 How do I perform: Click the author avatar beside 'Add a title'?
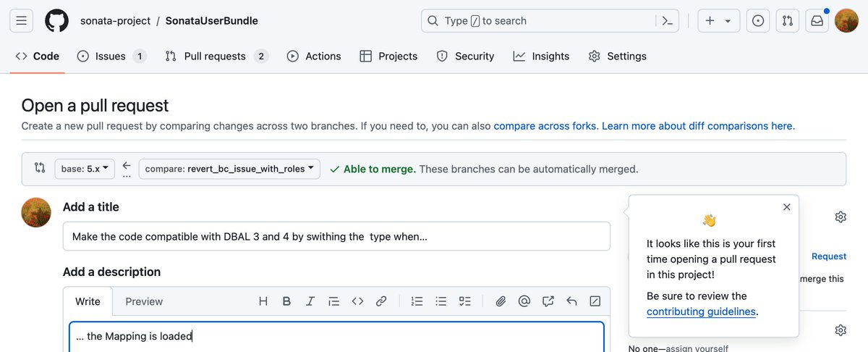click(x=37, y=212)
